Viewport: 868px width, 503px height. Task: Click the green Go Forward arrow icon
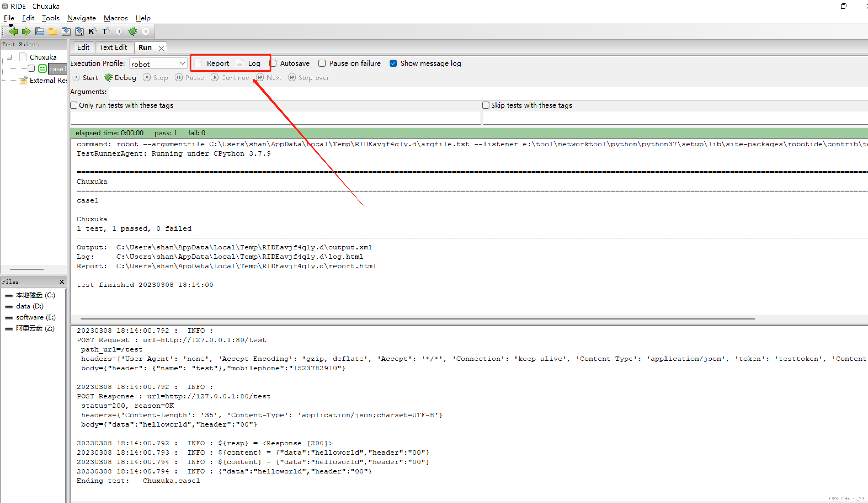tap(26, 32)
